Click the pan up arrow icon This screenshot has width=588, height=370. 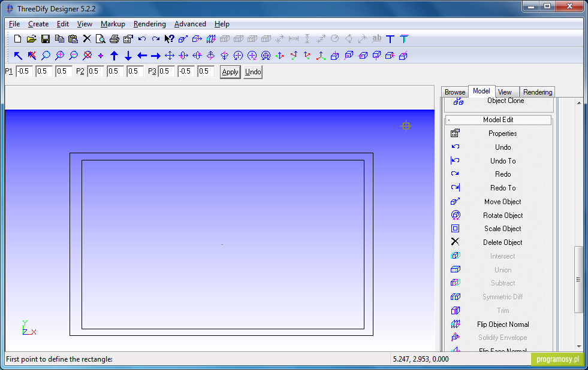pos(114,56)
